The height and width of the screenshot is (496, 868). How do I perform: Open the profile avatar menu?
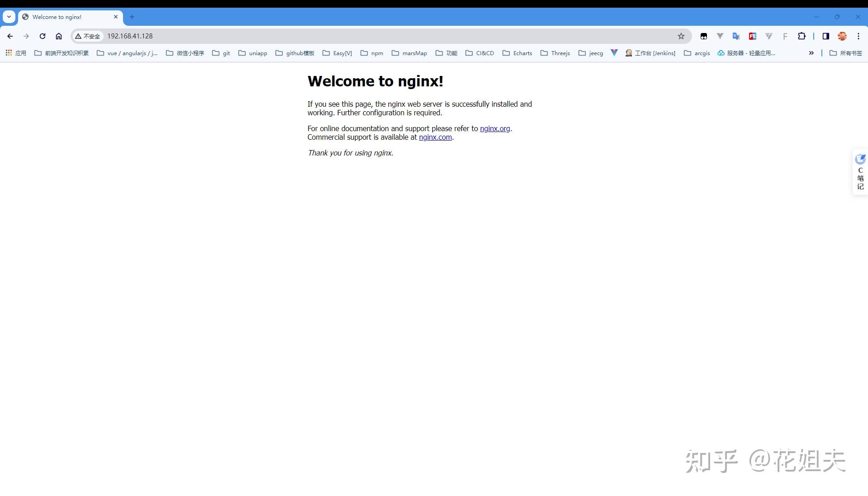842,36
